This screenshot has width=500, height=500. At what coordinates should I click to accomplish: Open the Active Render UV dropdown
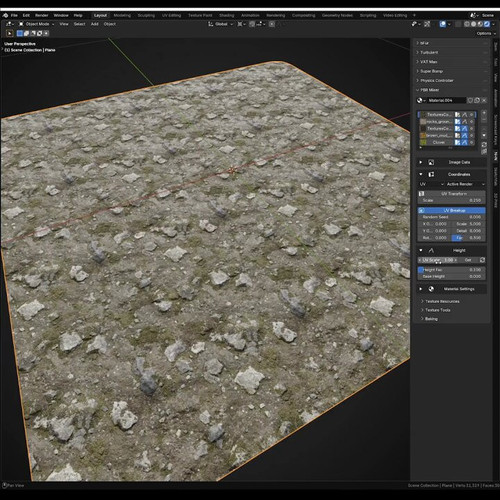463,184
